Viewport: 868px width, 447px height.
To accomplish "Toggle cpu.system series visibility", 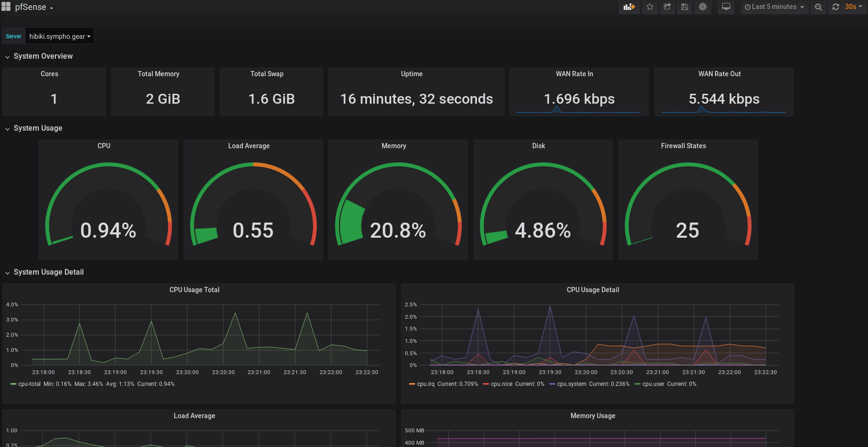I will coord(571,384).
